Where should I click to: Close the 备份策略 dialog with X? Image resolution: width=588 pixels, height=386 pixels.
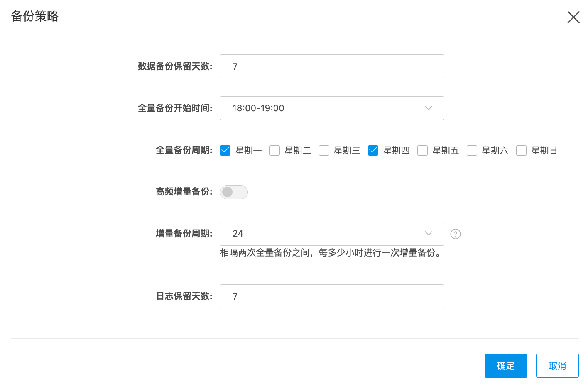(573, 17)
